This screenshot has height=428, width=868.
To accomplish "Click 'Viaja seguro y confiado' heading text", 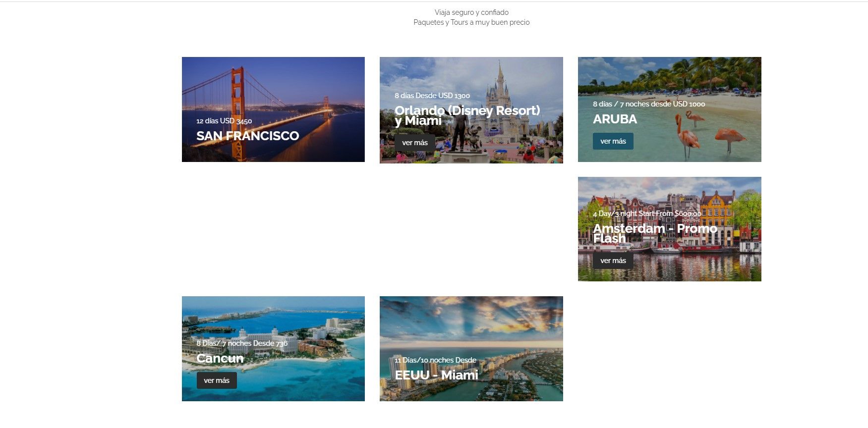I will [x=471, y=12].
